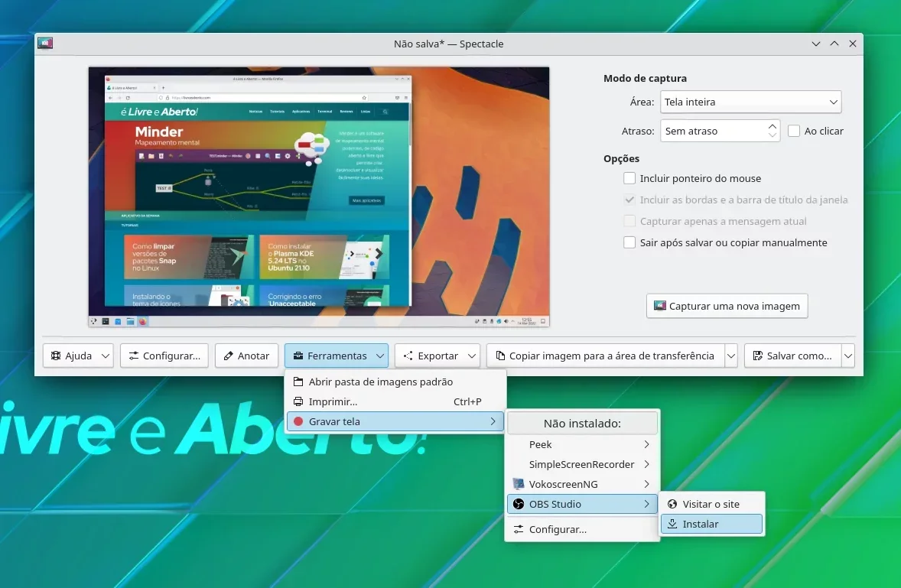Select Peek in the recorder submenu
This screenshot has height=588, width=901.
[582, 444]
